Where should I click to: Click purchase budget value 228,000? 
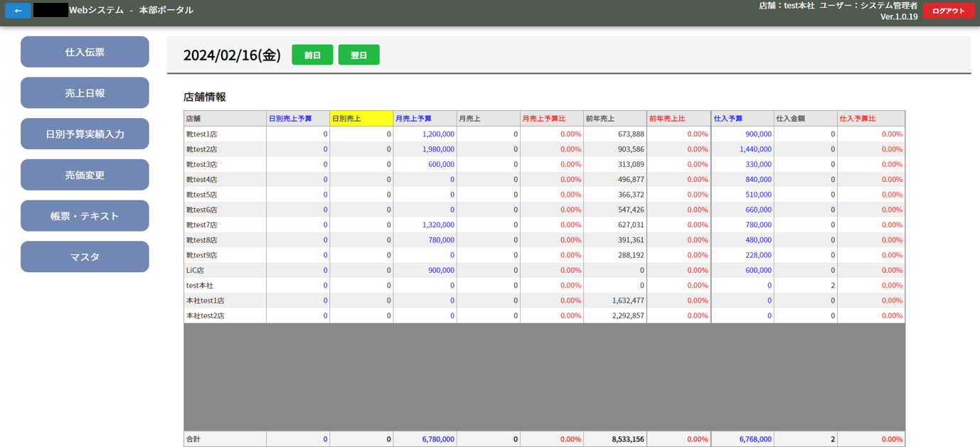759,255
